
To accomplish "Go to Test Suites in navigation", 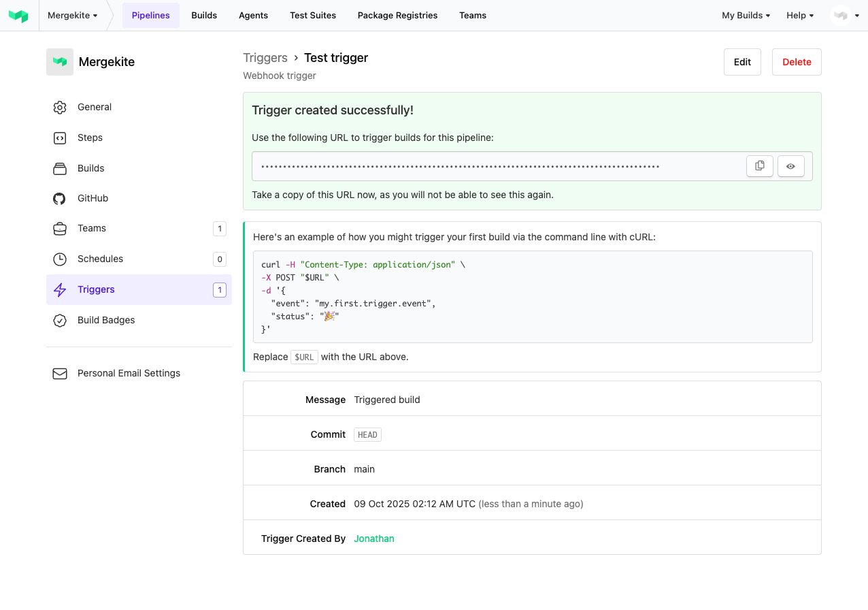I will [x=312, y=16].
